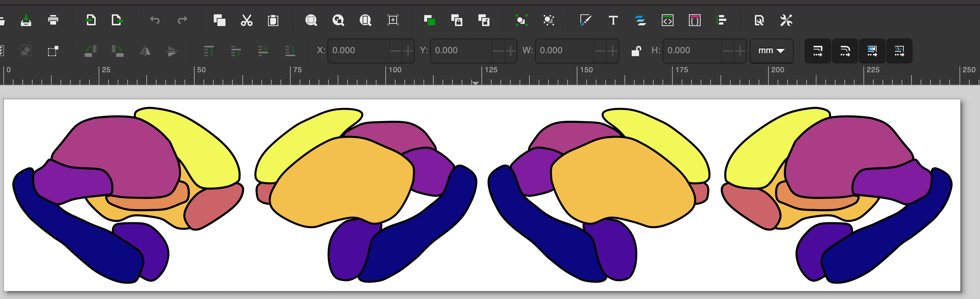Raise selection one step
Screen dimensions: 980x299
pos(236,51)
